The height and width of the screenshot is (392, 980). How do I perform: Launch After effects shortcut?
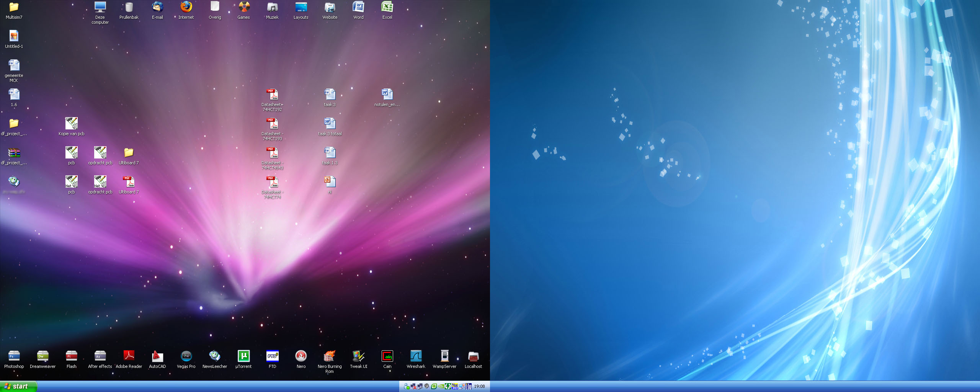tap(100, 359)
